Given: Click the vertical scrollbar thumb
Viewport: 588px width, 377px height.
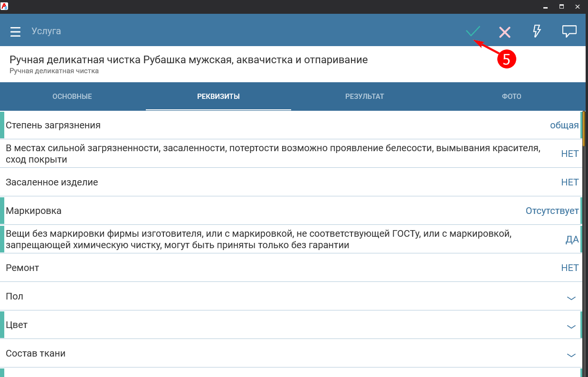Looking at the screenshot, I should [x=584, y=129].
